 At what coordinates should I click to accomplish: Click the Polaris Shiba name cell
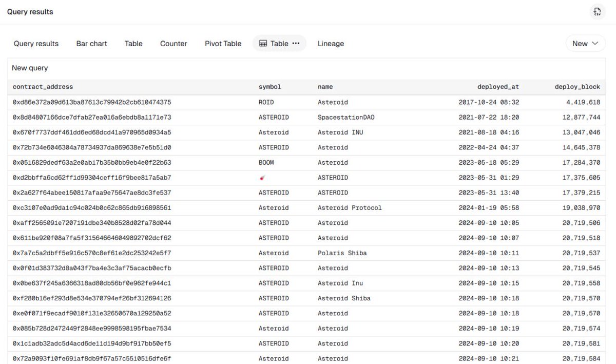click(342, 253)
